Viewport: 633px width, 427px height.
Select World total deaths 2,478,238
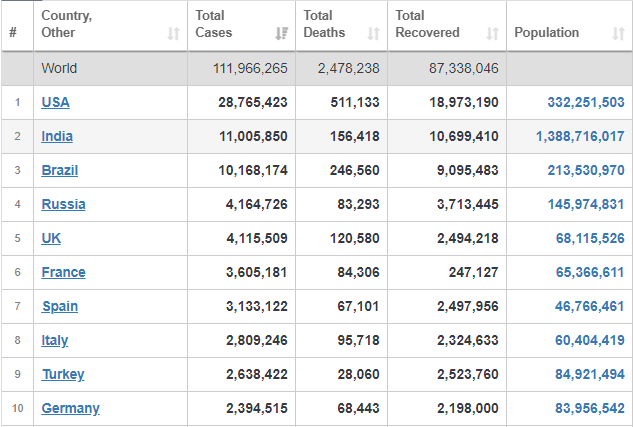point(348,68)
